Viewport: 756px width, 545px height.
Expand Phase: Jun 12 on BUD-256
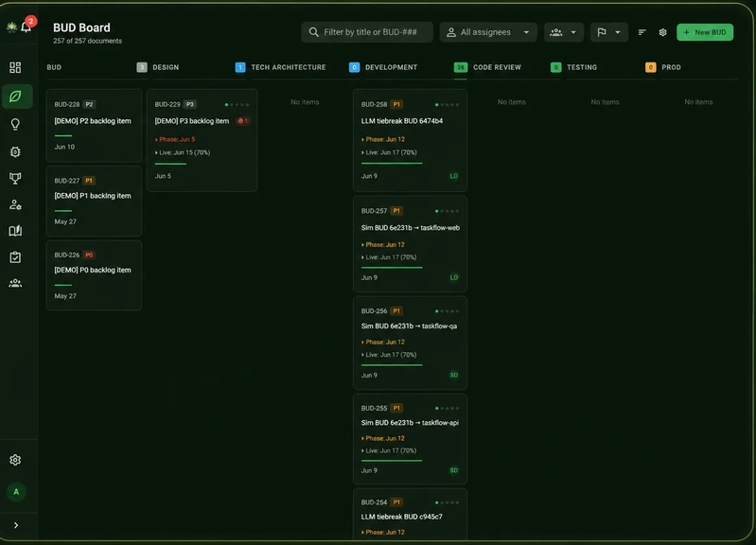(383, 342)
